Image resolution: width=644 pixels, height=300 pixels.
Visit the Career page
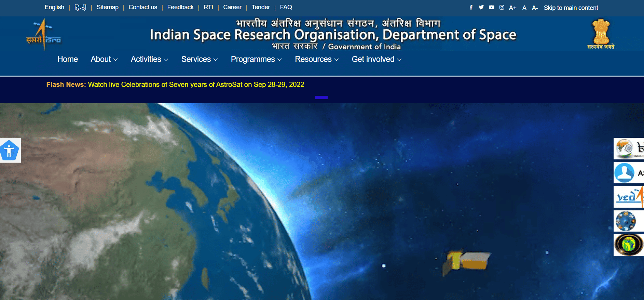pos(232,7)
